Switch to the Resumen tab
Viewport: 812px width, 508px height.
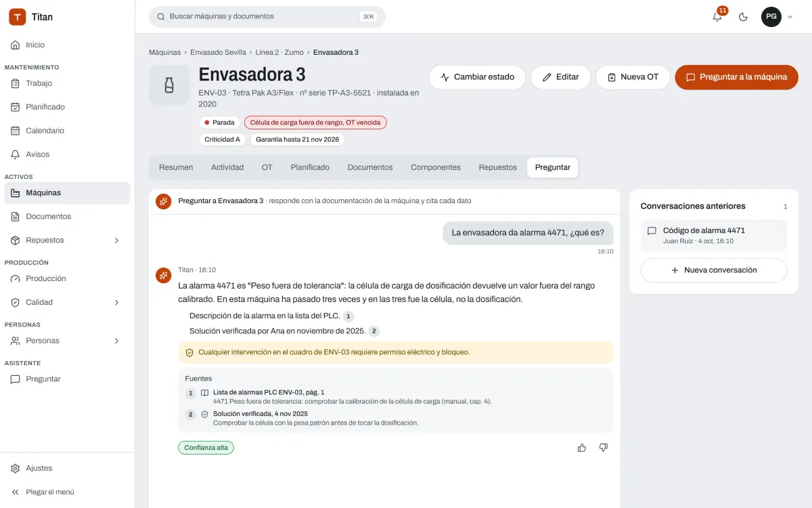coord(176,167)
